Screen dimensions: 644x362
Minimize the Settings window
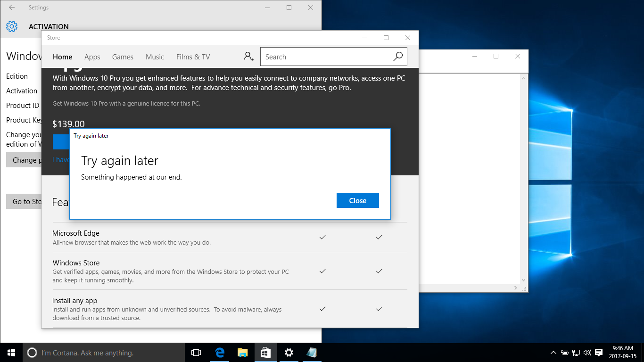click(x=267, y=8)
